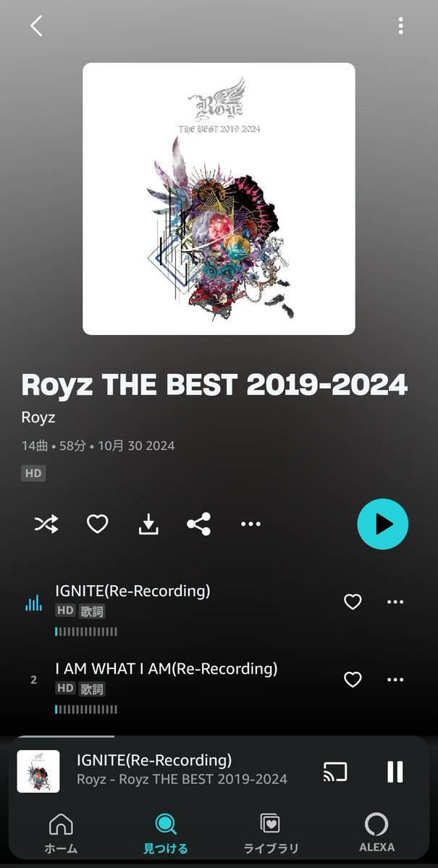Share the album

click(199, 524)
